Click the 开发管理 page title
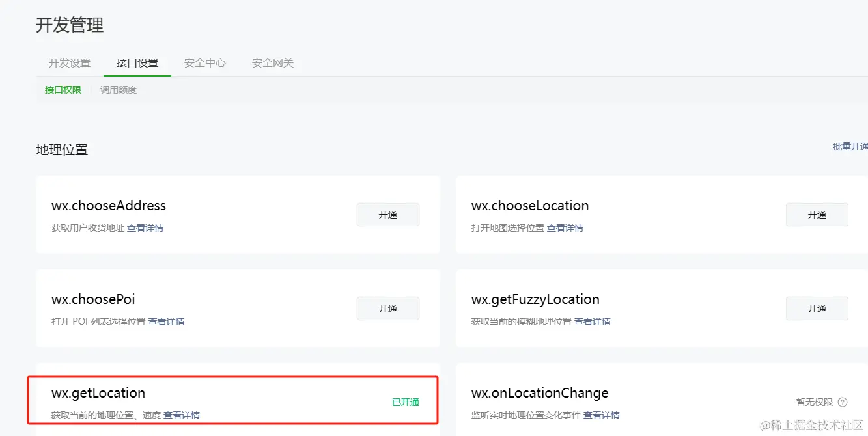The height and width of the screenshot is (436, 868). tap(70, 25)
